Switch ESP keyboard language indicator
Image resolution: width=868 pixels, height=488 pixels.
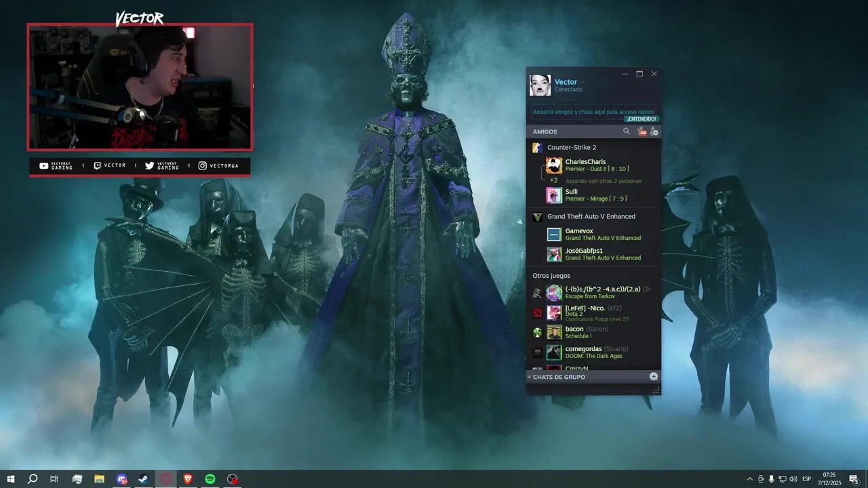[x=806, y=479]
